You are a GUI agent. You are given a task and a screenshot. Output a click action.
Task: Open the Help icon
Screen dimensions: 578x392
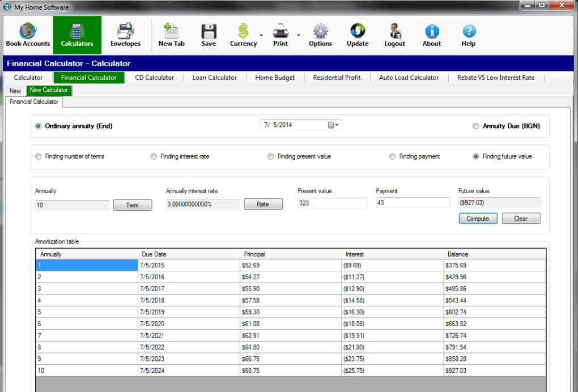click(x=468, y=35)
